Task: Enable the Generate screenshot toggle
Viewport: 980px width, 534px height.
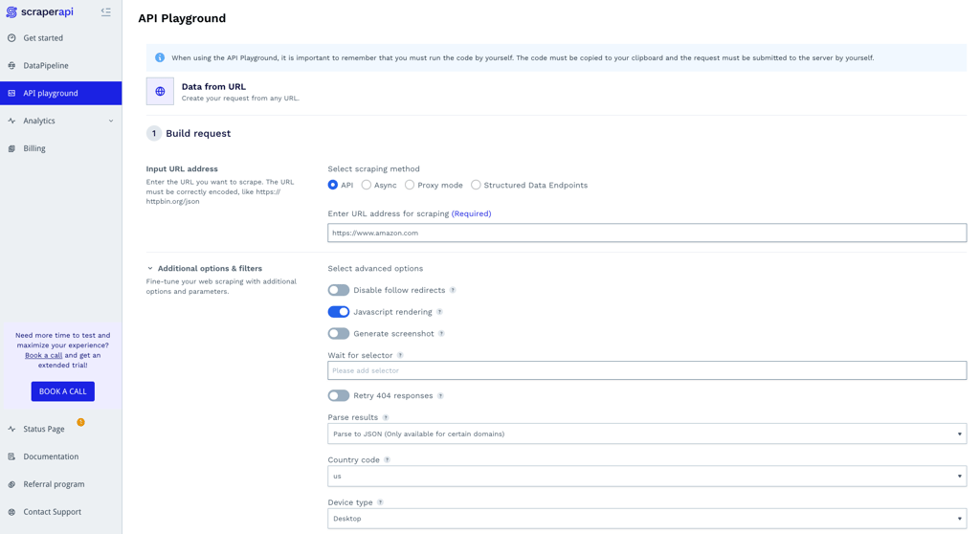Action: 339,334
